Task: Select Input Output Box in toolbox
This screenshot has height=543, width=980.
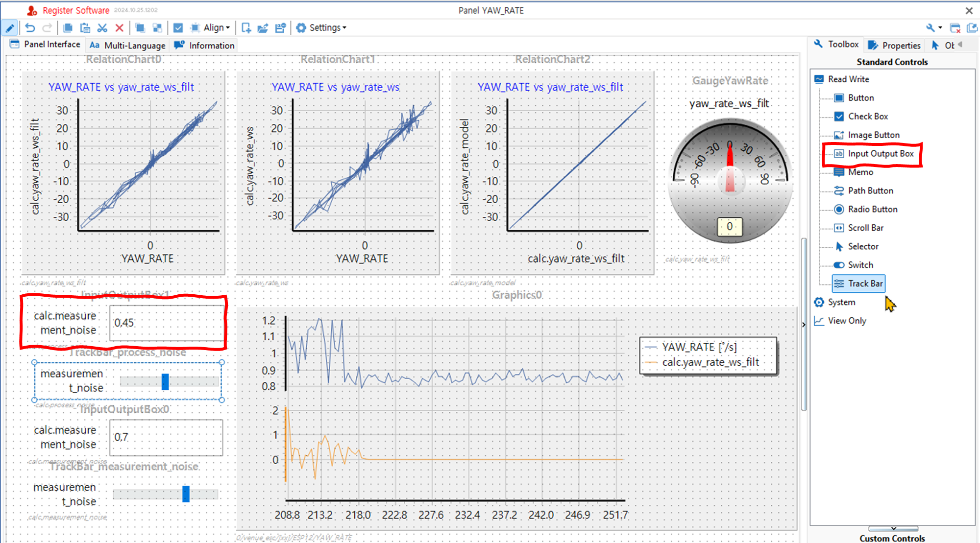Action: click(880, 154)
